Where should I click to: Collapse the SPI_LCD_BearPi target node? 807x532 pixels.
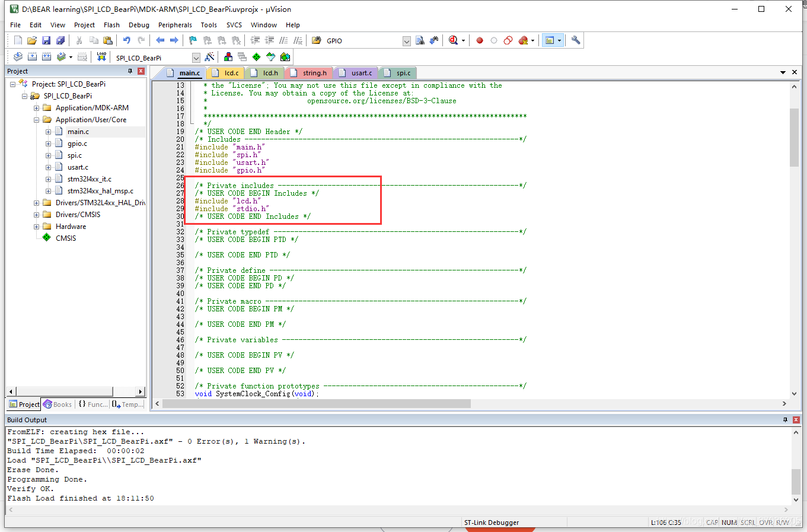[x=24, y=96]
